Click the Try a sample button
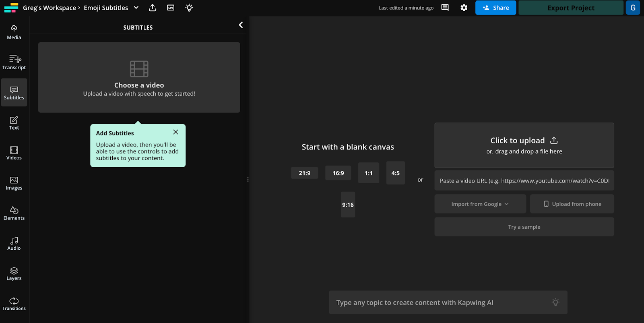644x323 pixels. [524, 227]
